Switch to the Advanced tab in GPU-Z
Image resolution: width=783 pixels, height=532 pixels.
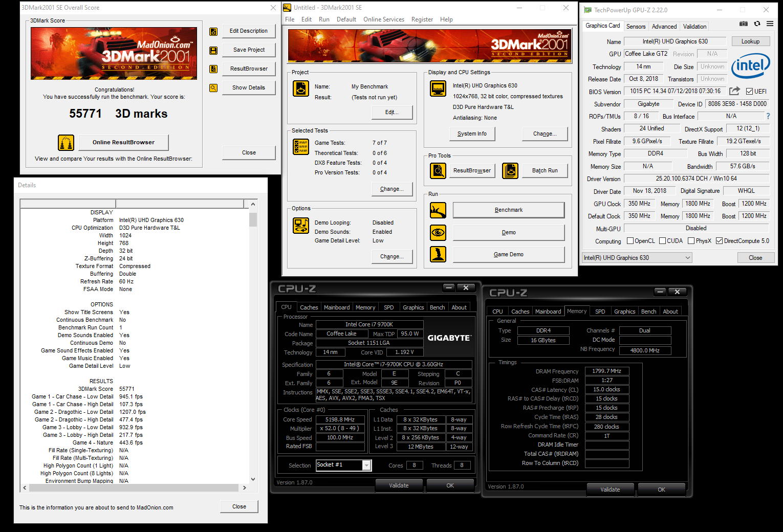point(664,27)
